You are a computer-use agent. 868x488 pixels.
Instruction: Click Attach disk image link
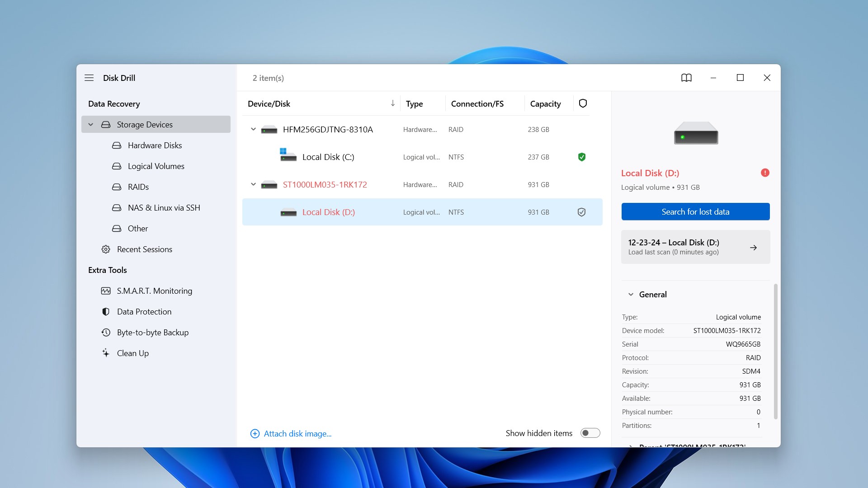(297, 434)
